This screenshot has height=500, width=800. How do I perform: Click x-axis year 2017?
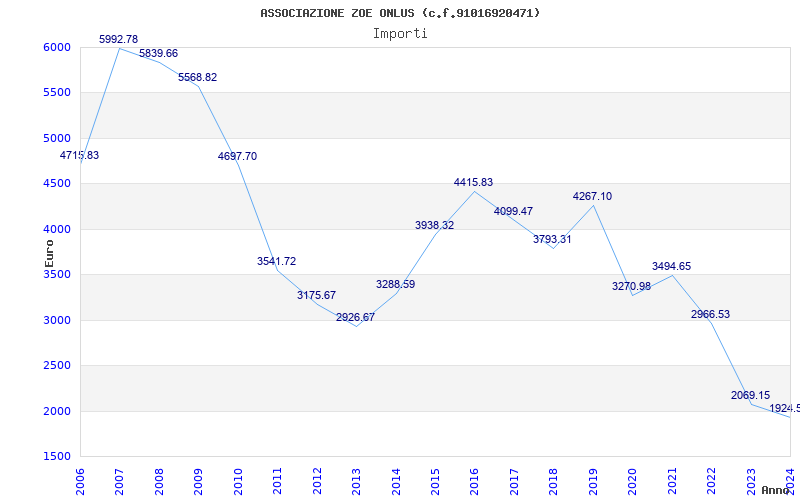(x=514, y=481)
